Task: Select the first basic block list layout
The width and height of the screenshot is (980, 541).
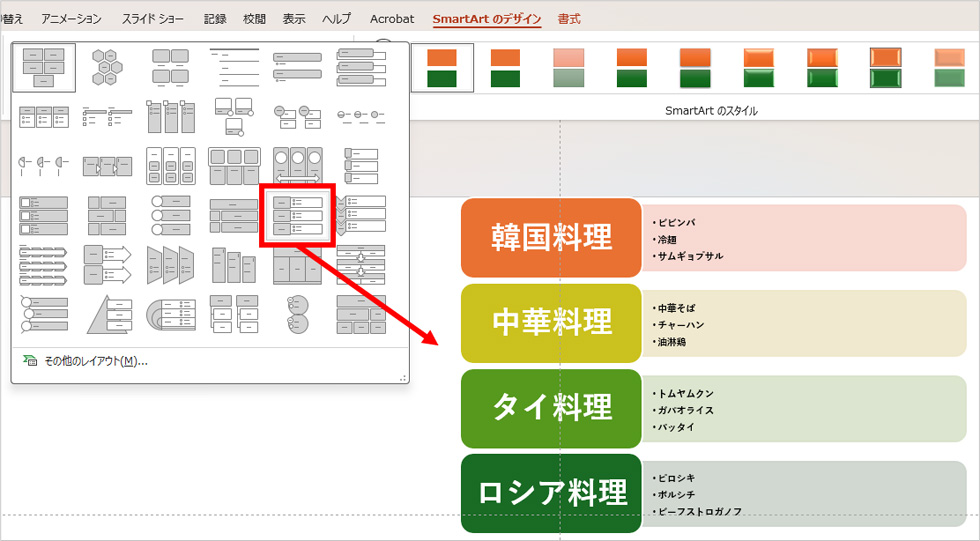Action: pyautogui.click(x=44, y=67)
